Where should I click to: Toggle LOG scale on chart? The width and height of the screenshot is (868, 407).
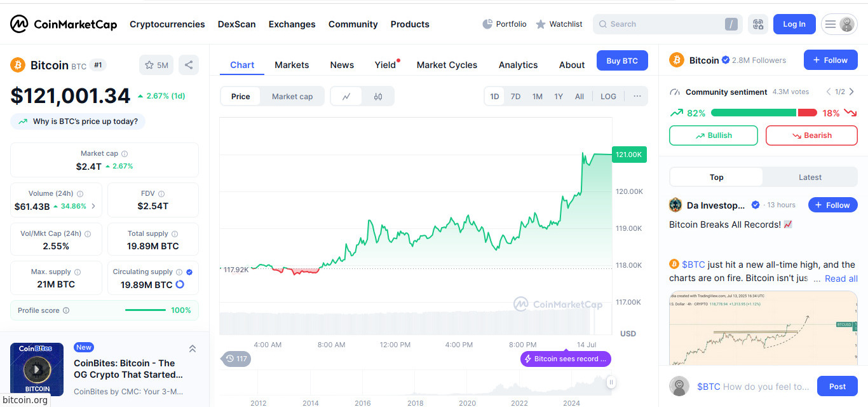click(608, 97)
